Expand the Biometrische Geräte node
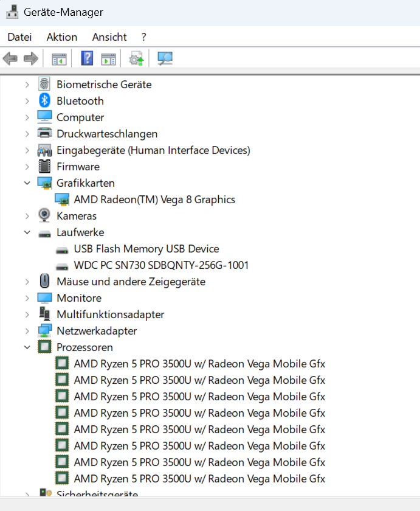Image resolution: width=420 pixels, height=511 pixels. (x=27, y=85)
